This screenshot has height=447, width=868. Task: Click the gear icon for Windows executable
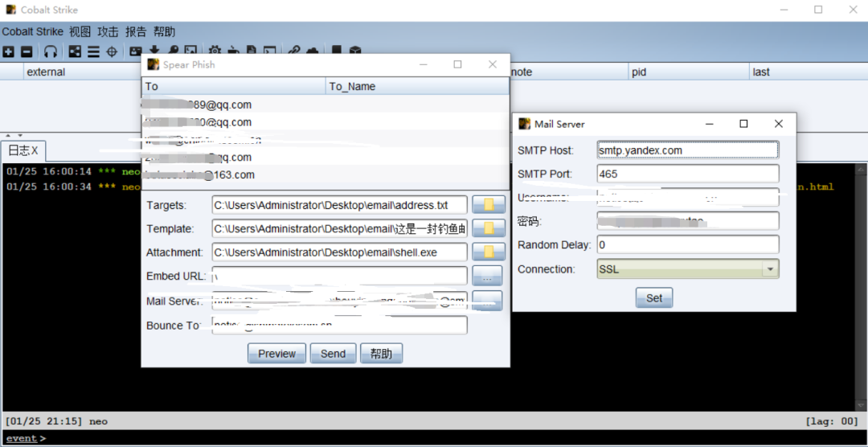click(215, 49)
